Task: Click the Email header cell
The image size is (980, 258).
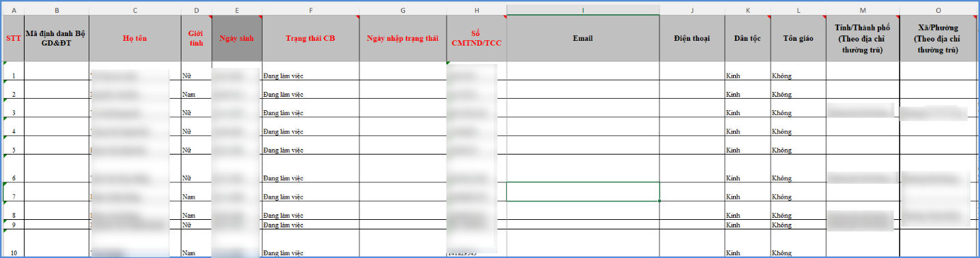Action: coord(582,38)
